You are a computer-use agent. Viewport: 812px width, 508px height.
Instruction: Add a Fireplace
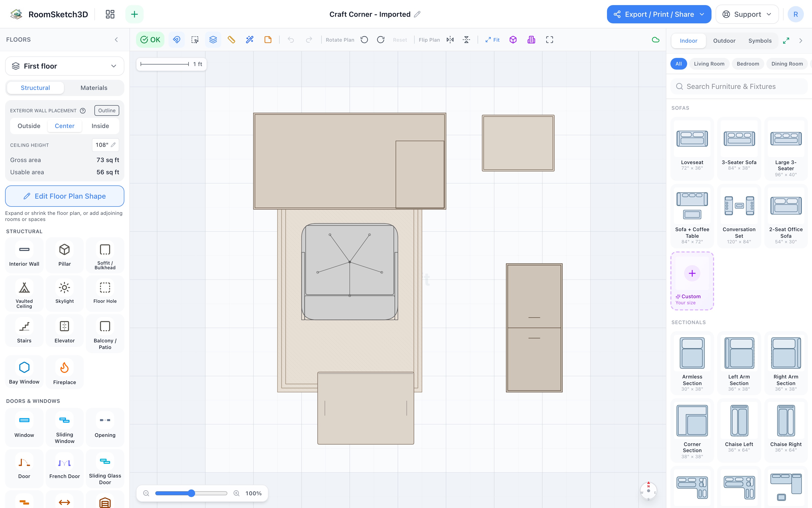coord(64,372)
